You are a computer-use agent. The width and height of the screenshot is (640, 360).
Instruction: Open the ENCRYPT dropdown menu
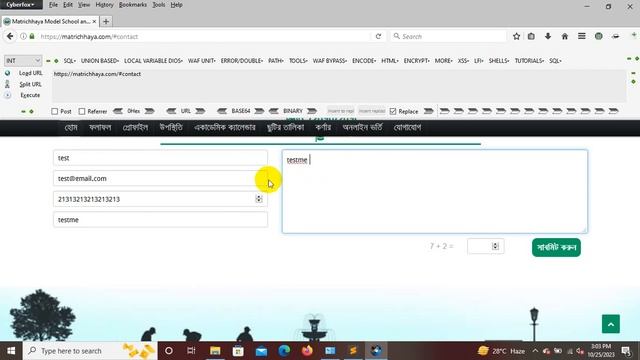[x=416, y=60]
